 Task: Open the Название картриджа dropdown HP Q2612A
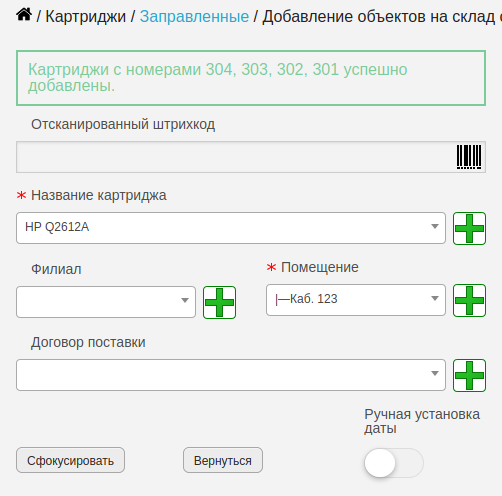point(231,228)
